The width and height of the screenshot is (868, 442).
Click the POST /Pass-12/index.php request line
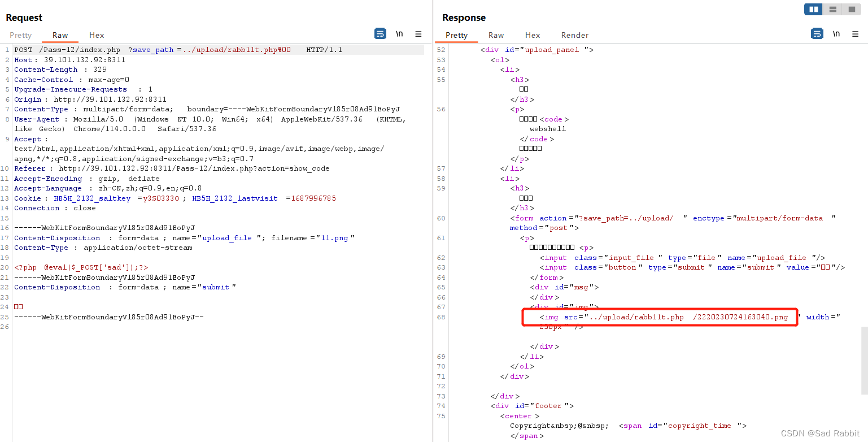(x=178, y=50)
